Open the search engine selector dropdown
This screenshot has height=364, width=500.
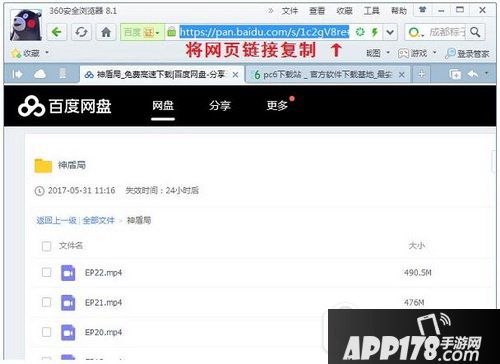(416, 33)
